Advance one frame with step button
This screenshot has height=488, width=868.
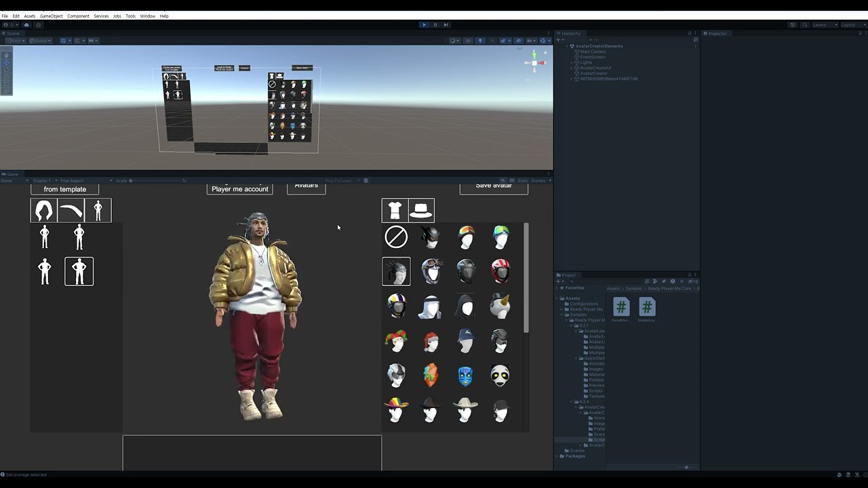[446, 24]
